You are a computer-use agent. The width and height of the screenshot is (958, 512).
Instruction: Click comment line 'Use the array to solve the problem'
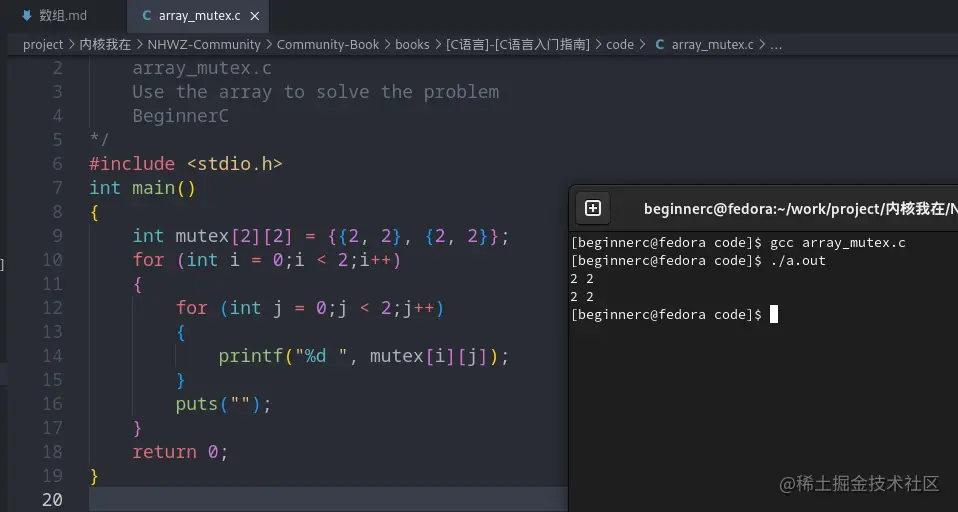pos(316,92)
